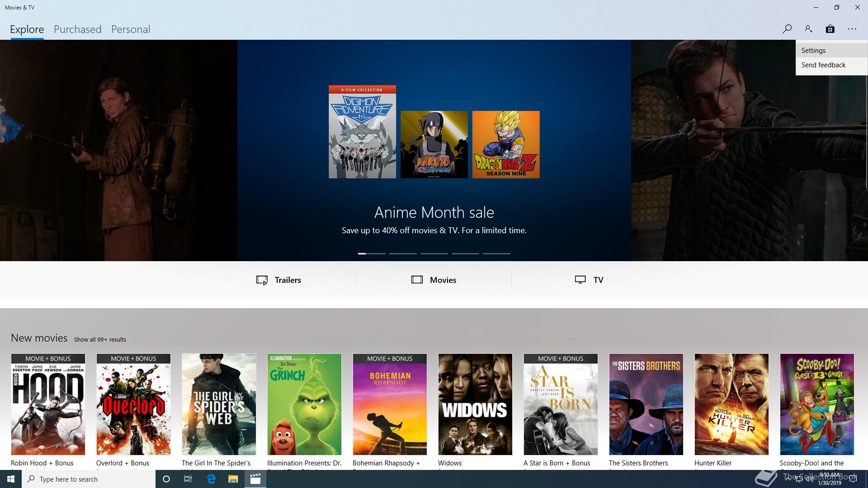The width and height of the screenshot is (868, 488).
Task: Open The Girl in the Spider's Web poster
Action: pyautogui.click(x=219, y=404)
